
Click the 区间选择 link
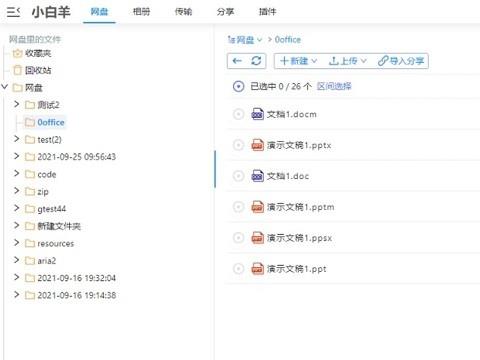334,86
